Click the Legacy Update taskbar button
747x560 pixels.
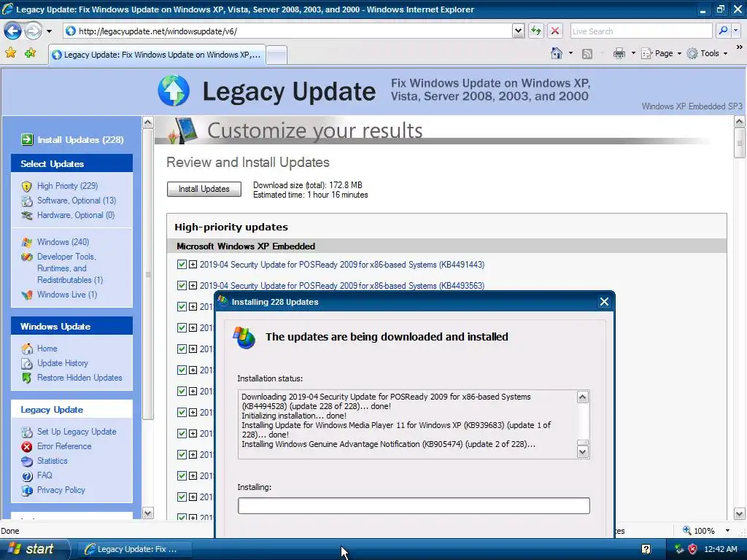tap(135, 549)
